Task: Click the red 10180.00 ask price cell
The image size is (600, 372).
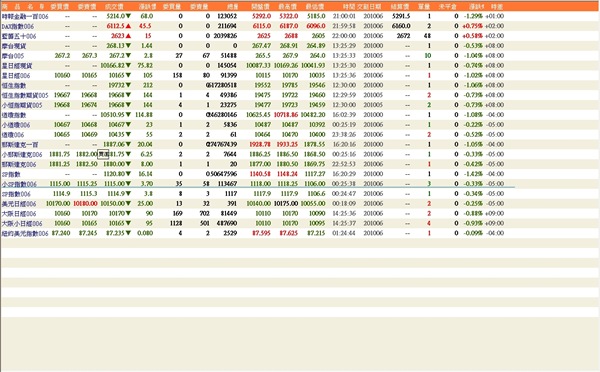Action: [85, 204]
